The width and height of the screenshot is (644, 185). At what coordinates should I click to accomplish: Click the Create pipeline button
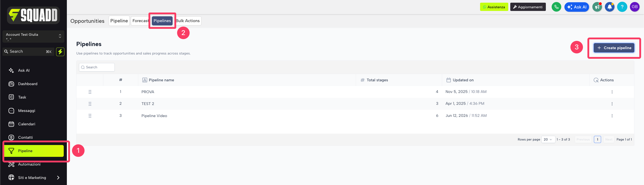[x=614, y=48]
